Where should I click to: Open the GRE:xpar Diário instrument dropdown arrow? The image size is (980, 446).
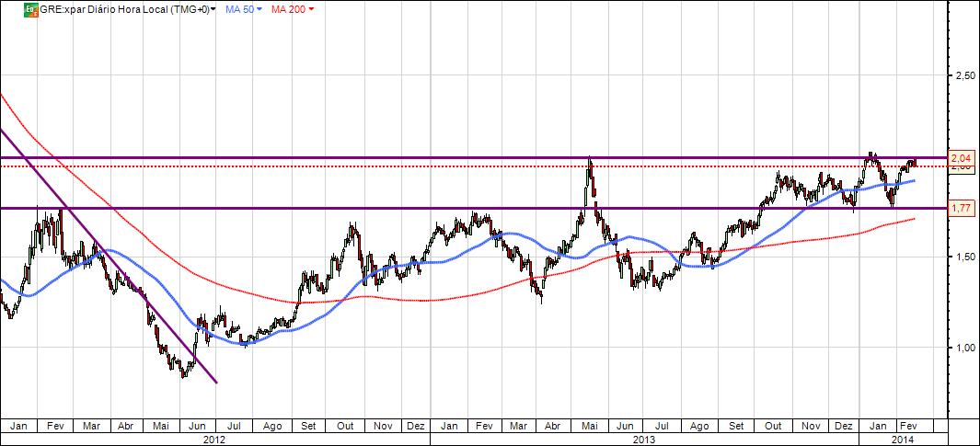pyautogui.click(x=213, y=10)
